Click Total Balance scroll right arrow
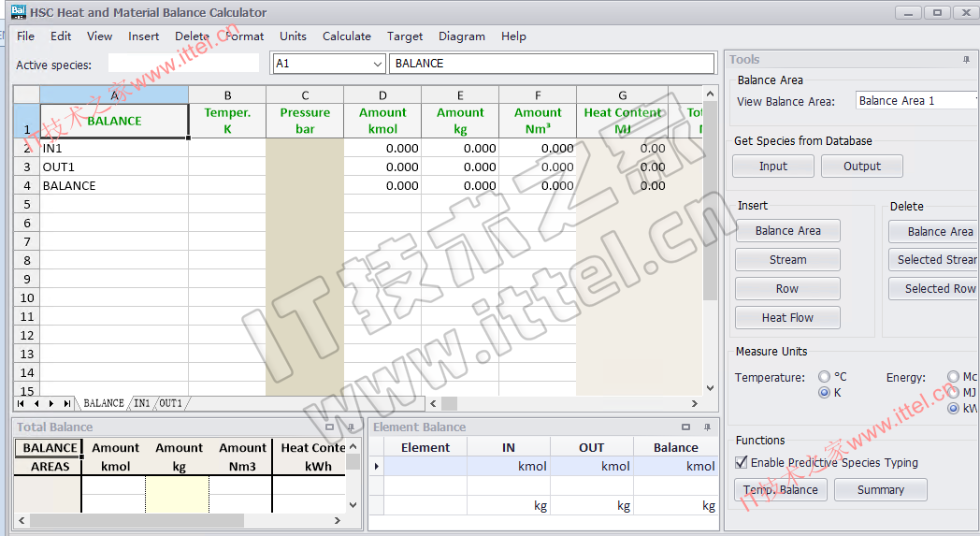Viewport: 980px width, 536px height. (x=338, y=520)
